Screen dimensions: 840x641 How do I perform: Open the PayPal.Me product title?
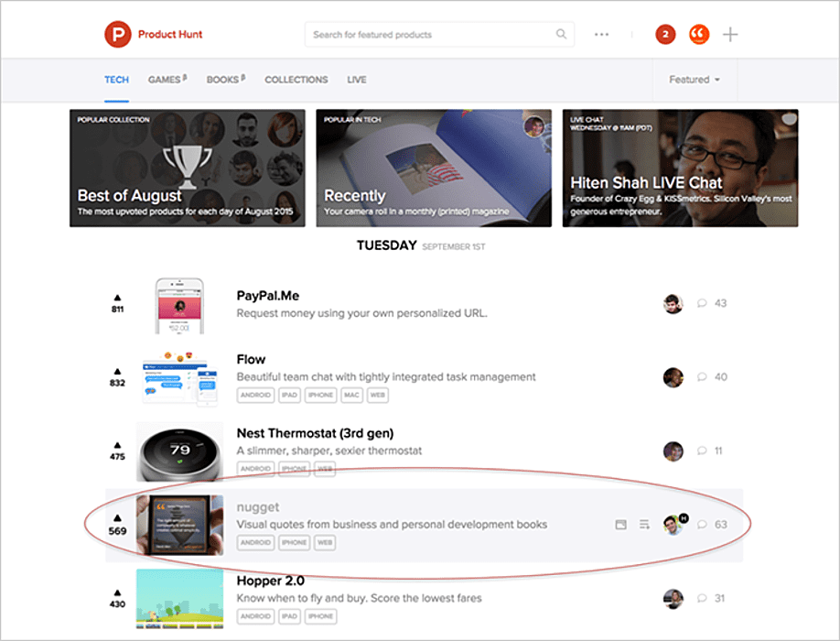coord(268,296)
